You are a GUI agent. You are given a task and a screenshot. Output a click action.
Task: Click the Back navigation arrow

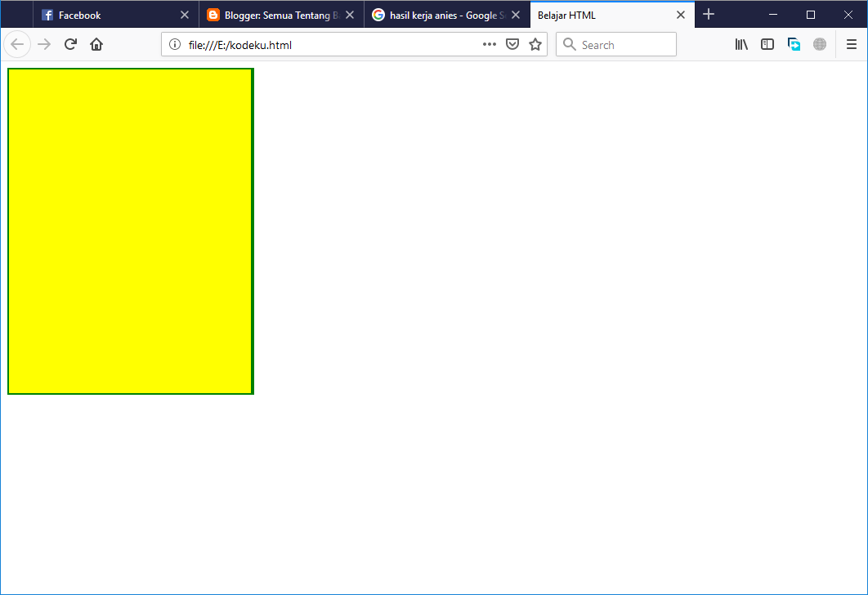coord(16,44)
